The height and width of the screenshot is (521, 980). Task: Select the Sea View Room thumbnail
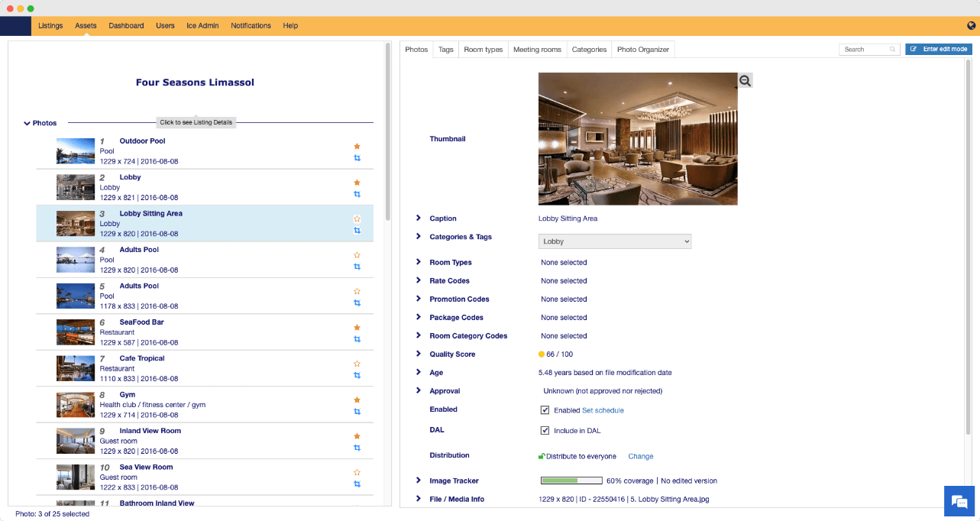(76, 477)
